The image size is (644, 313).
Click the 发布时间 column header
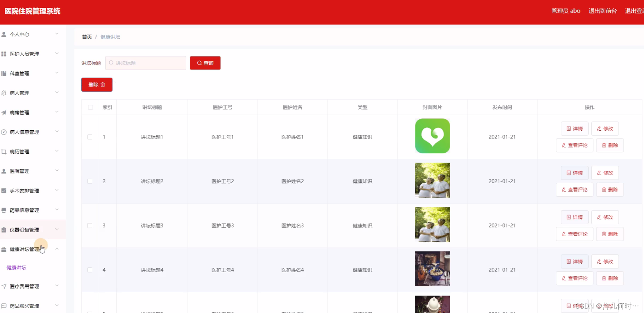pos(502,107)
